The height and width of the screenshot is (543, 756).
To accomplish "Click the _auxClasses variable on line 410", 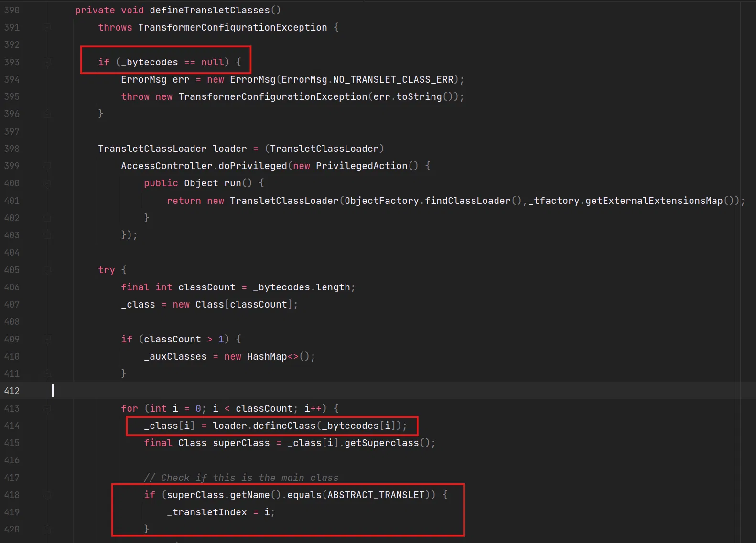I will point(176,356).
